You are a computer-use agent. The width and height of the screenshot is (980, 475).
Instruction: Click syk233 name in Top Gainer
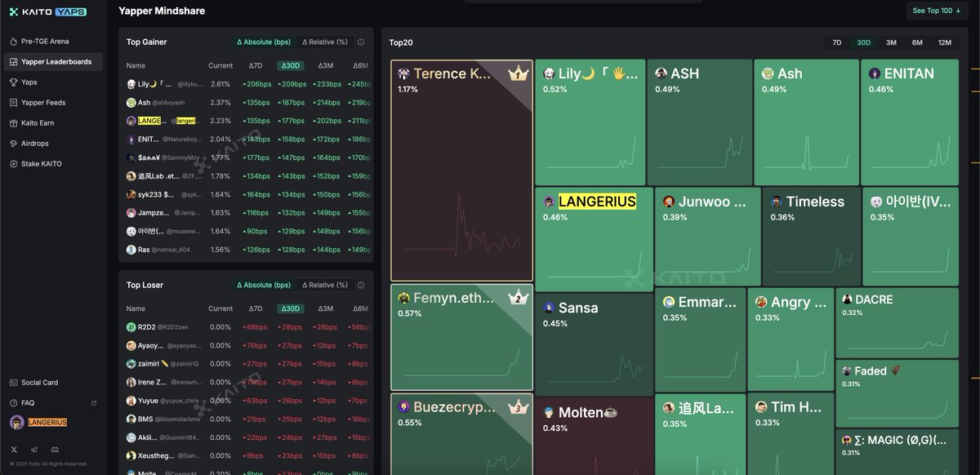[156, 195]
